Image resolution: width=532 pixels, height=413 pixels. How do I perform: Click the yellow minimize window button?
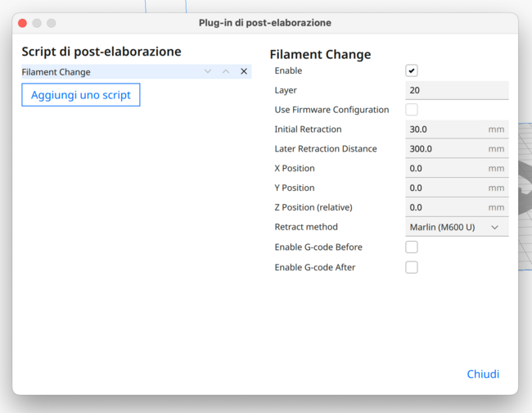click(x=37, y=23)
